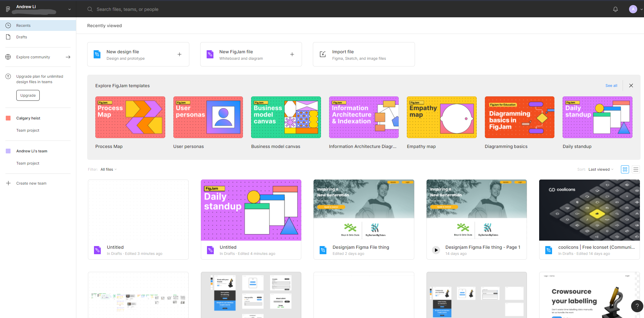This screenshot has width=644, height=318.
Task: Click the Explore community globe icon
Action: 8,57
